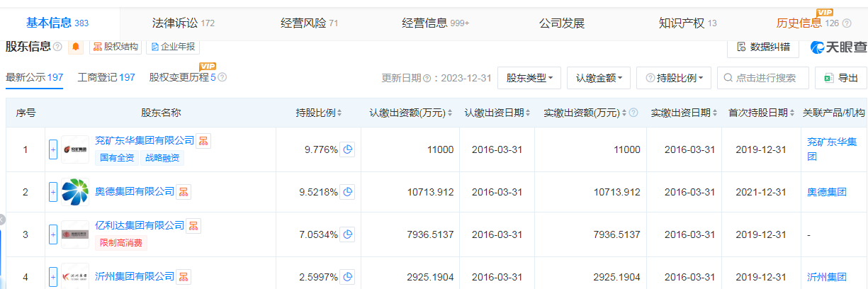Click the 亿利达集团 company logo thumbnail
This screenshot has width=868, height=289.
click(x=75, y=234)
